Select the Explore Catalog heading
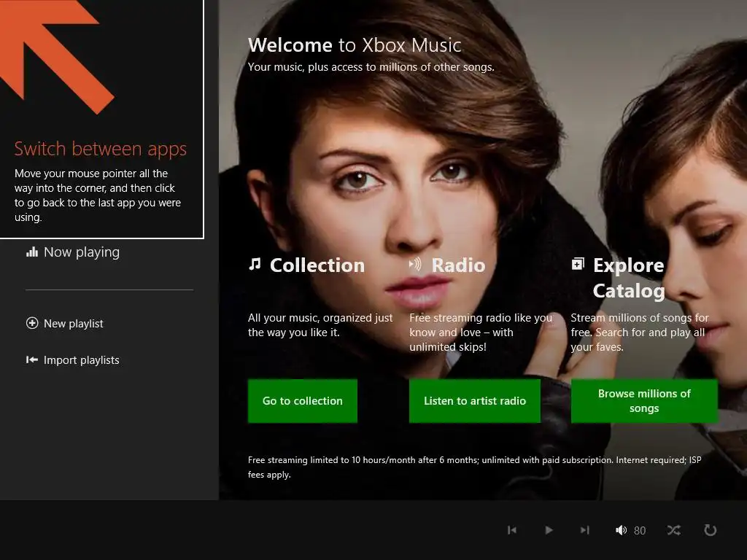This screenshot has height=560, width=747. [629, 278]
